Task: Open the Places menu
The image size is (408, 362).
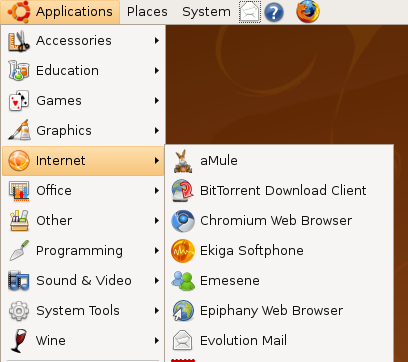Action: [x=147, y=12]
